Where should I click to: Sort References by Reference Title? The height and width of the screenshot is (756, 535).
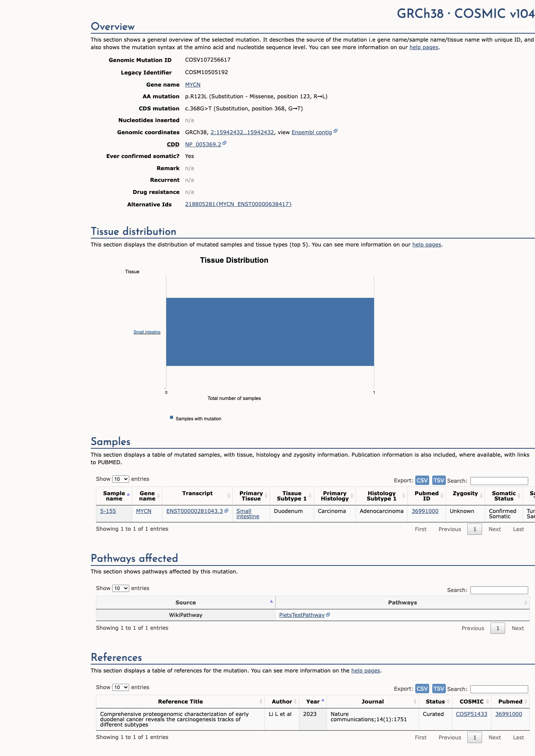coord(180,702)
